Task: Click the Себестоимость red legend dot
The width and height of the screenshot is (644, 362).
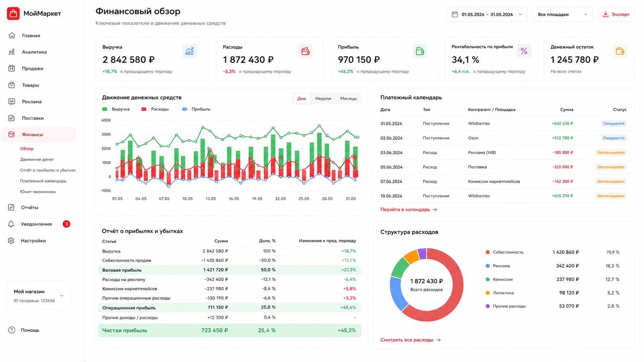Action: [488, 252]
